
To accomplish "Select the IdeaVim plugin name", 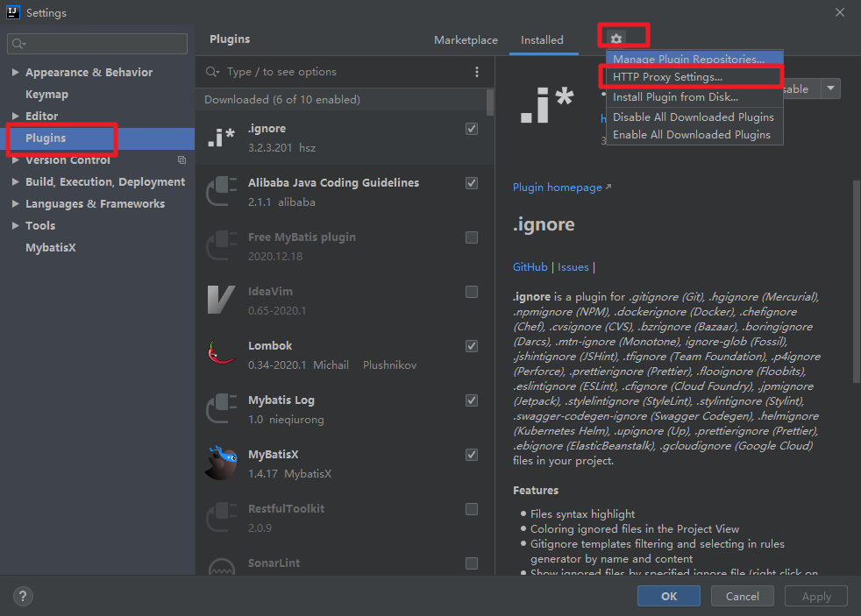I will coord(270,291).
